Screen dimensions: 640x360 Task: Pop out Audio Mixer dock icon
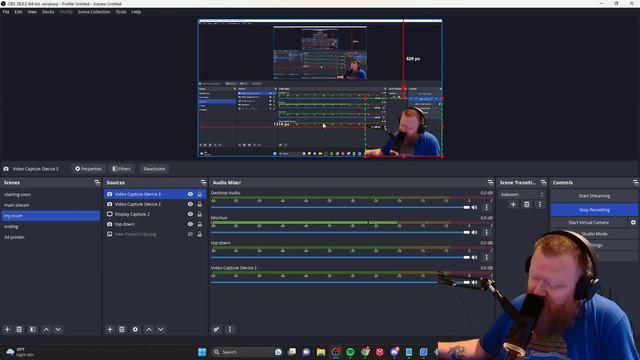(490, 182)
